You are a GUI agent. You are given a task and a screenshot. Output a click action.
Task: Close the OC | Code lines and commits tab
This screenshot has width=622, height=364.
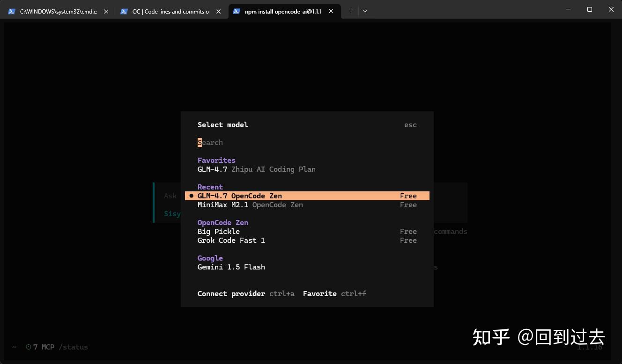(x=218, y=11)
